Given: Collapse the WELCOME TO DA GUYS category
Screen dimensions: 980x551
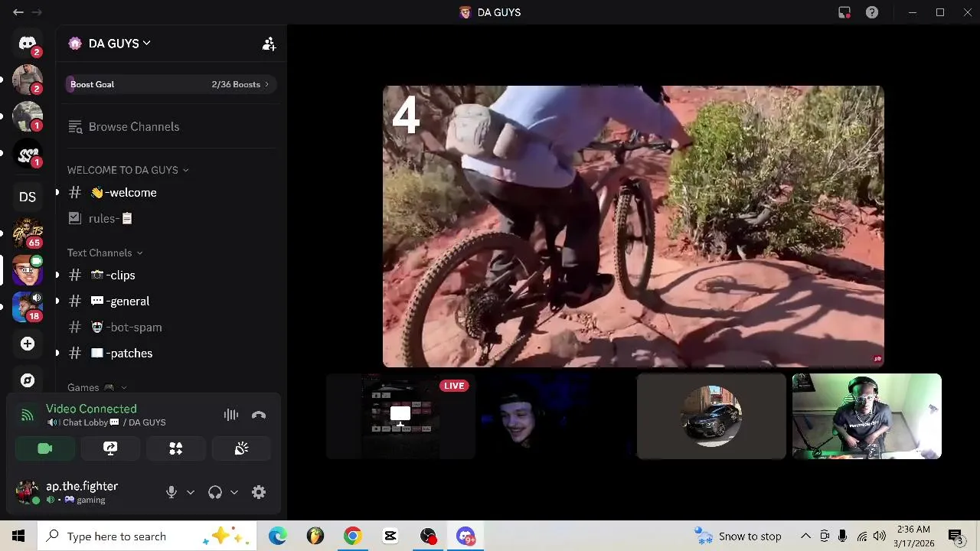Looking at the screenshot, I should [x=128, y=170].
